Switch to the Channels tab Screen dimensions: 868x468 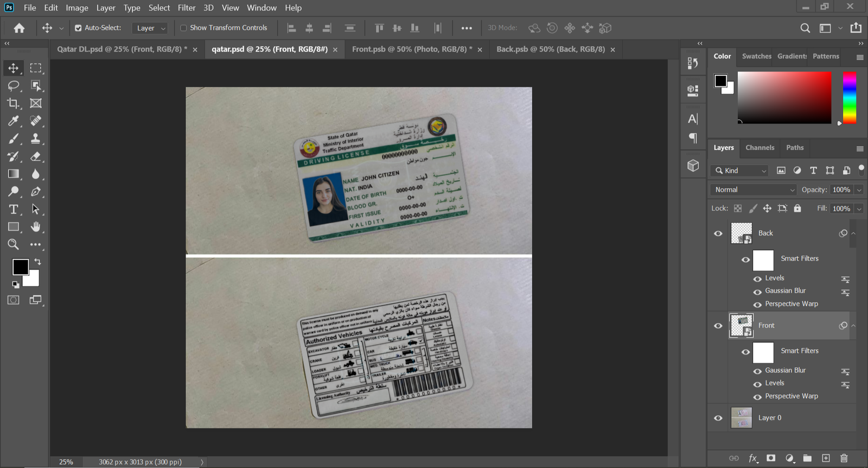point(759,148)
